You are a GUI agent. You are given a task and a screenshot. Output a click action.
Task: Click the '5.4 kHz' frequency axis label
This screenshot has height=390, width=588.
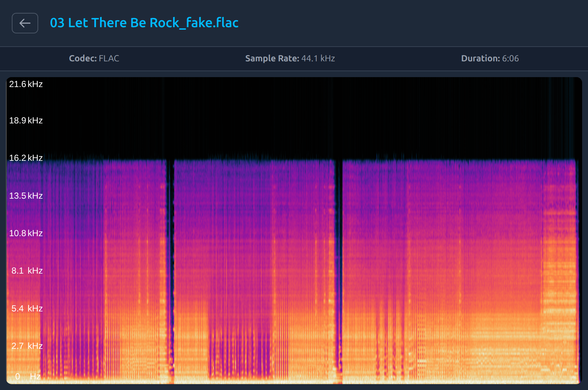pos(27,308)
